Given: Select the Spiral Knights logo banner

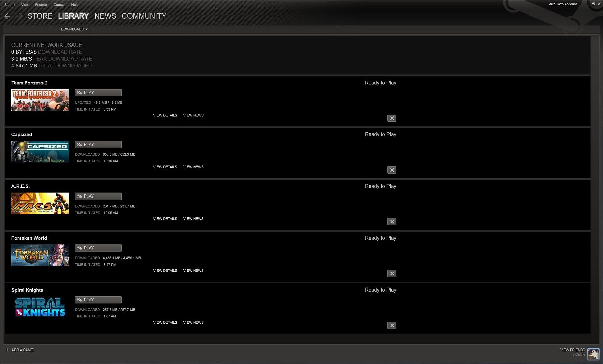Looking at the screenshot, I should tap(40, 307).
